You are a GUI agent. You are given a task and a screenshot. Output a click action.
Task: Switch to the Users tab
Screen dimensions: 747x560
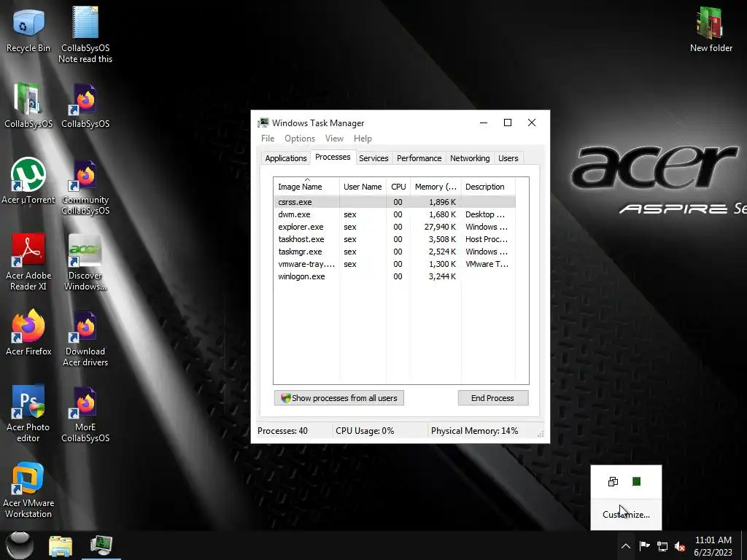point(508,158)
